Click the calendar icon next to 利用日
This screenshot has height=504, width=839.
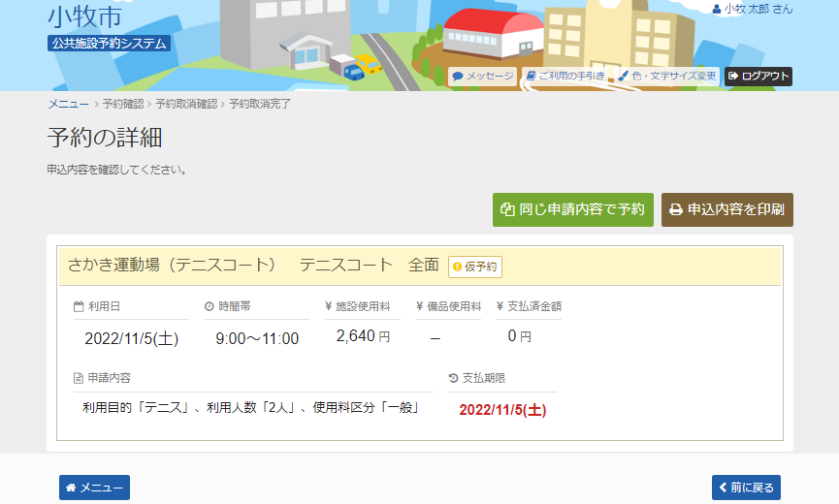coord(79,306)
